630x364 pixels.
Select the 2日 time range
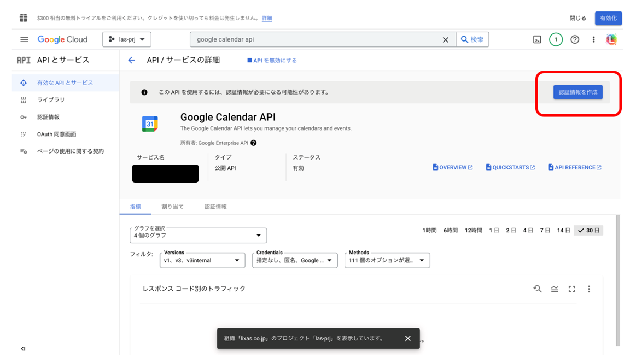click(511, 230)
